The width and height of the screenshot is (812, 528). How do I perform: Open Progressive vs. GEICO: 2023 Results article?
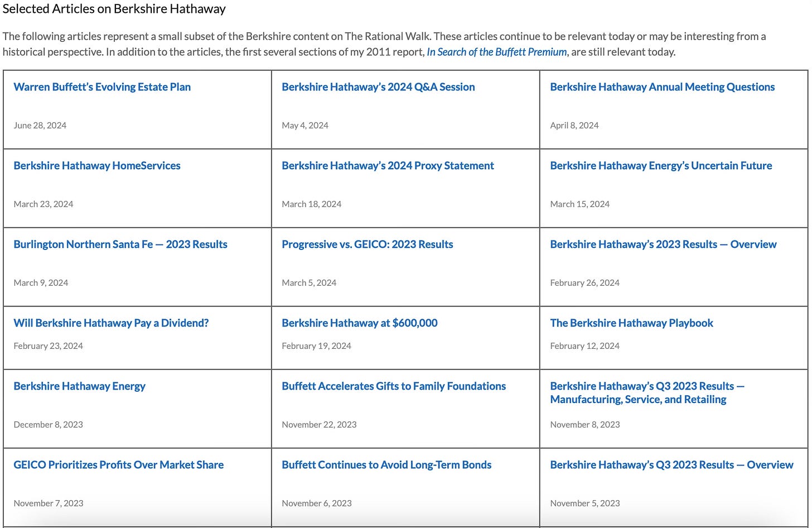tap(368, 244)
